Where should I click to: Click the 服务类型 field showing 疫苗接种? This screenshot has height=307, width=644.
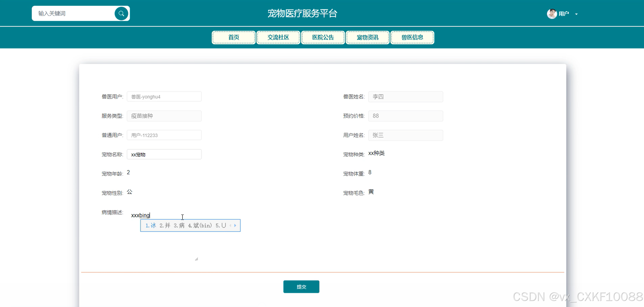[x=164, y=116]
